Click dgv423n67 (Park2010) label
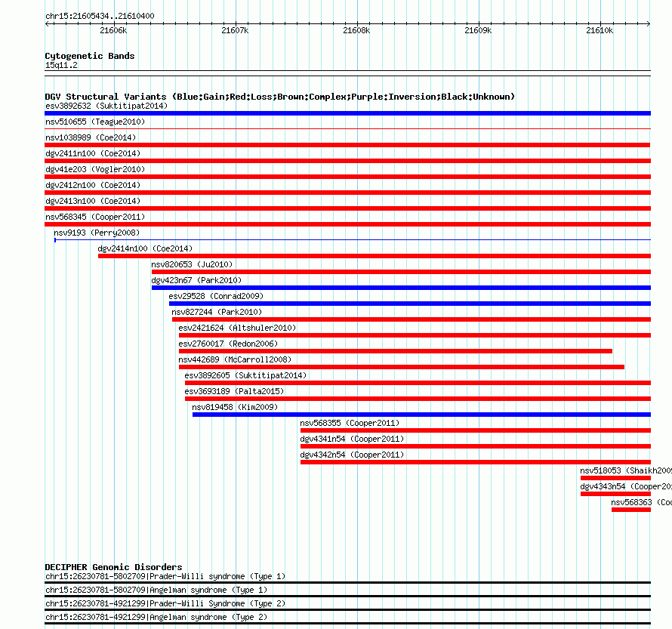The image size is (672, 629). pyautogui.click(x=197, y=280)
